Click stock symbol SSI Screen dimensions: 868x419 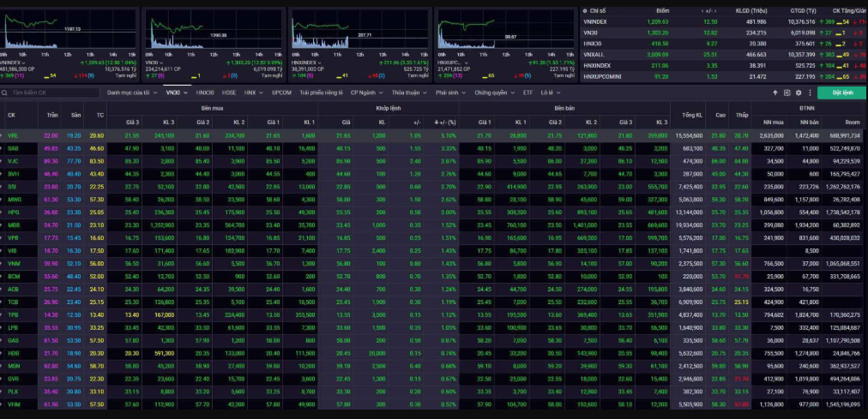[x=12, y=187]
